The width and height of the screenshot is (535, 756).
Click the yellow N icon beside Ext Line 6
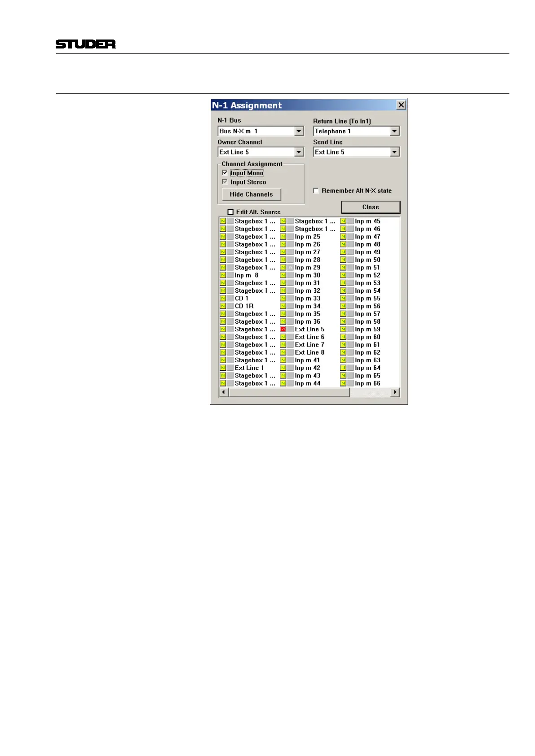(x=283, y=337)
